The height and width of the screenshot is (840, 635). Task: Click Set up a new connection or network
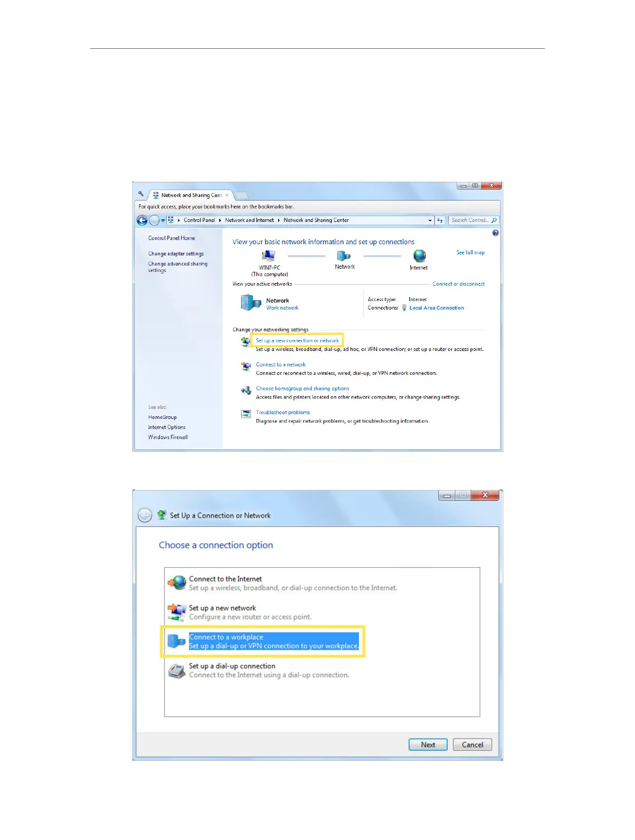(297, 340)
